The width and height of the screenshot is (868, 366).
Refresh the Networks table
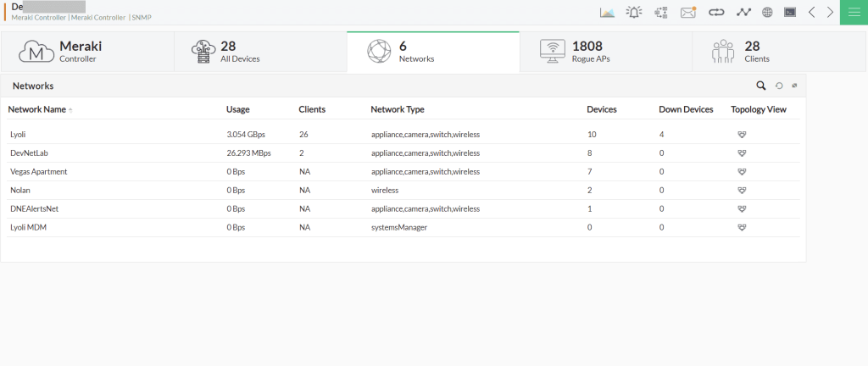click(779, 86)
